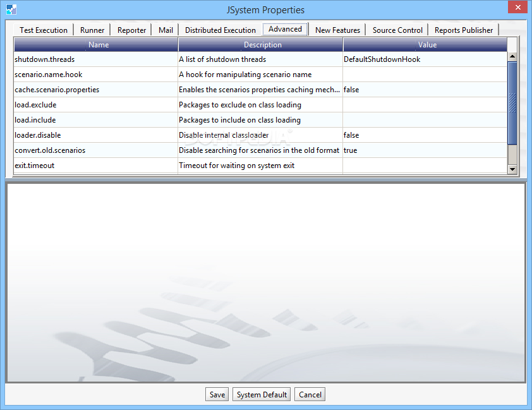The width and height of the screenshot is (532, 410).
Task: Select the cache.scenario.properties row name
Action: click(x=96, y=90)
